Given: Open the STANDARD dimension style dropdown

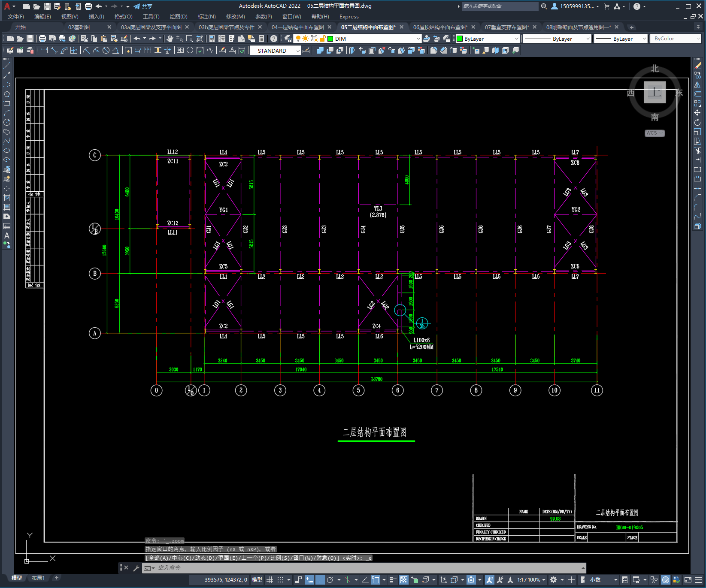Looking at the screenshot, I should click(297, 51).
